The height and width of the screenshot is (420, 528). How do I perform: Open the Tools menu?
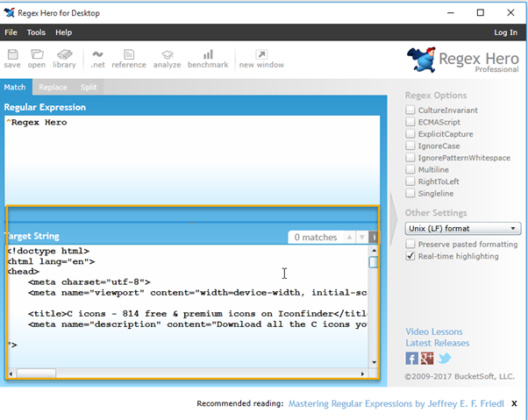point(36,32)
